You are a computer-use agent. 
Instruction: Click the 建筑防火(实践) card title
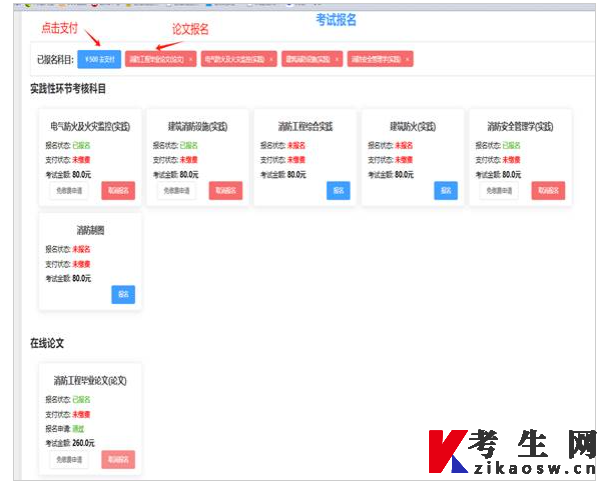(413, 126)
